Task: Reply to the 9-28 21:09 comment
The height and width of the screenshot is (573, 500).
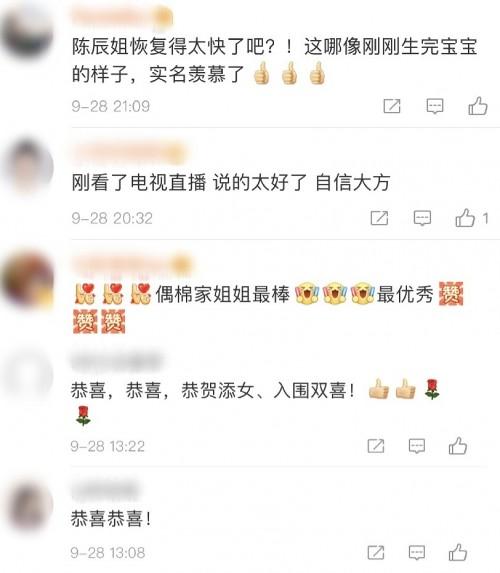Action: tap(435, 106)
